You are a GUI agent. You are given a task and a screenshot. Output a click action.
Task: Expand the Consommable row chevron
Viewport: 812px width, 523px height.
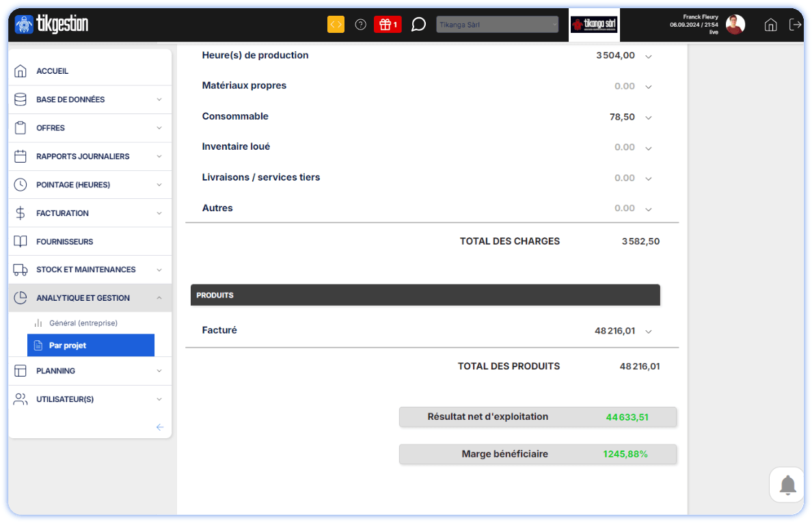coord(649,118)
